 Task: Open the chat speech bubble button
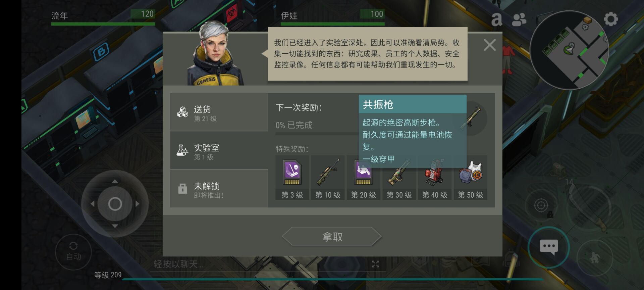click(x=549, y=248)
